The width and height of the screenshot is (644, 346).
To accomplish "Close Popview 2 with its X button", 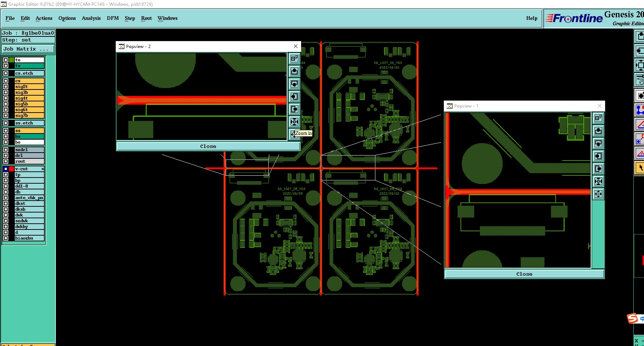I will [296, 46].
